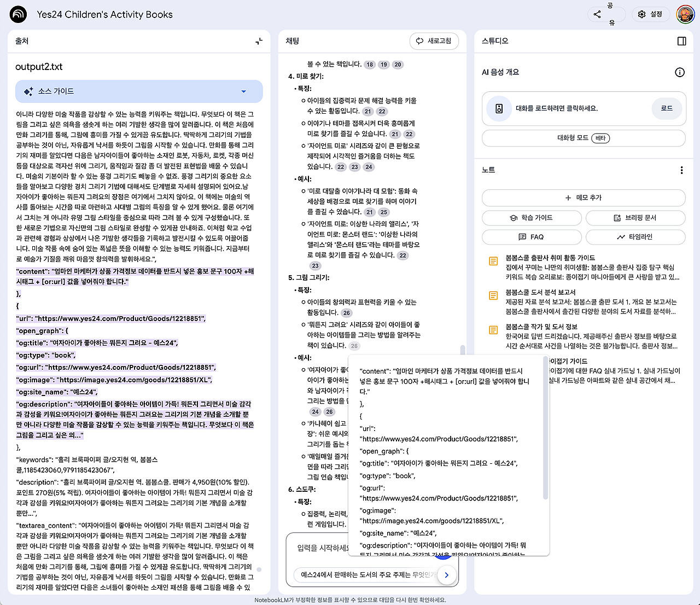700x605 pixels.
Task: Click the note icon beside 봄봄스쿨 도서 분석 보고서
Action: 492,295
